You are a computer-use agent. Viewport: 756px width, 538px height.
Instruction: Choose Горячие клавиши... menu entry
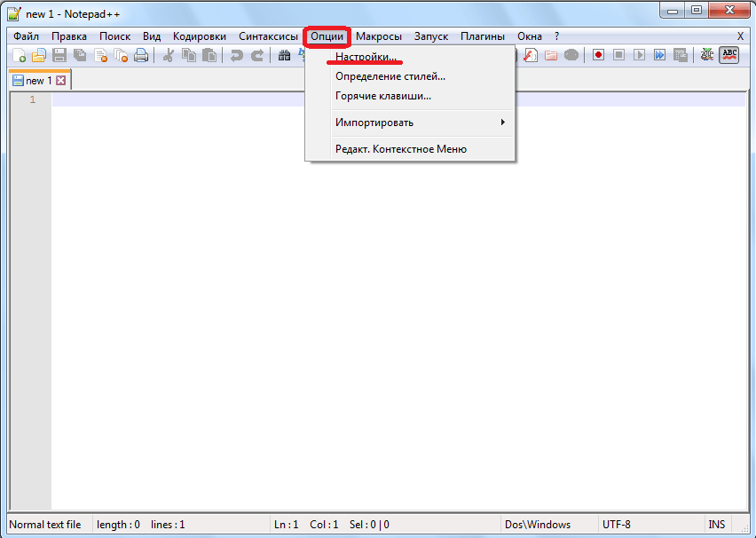click(383, 96)
